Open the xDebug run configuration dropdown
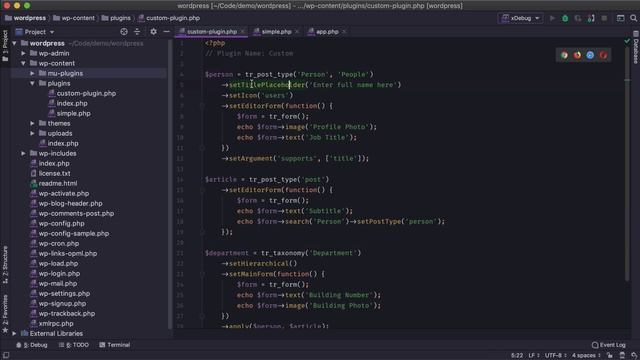This screenshot has width=640, height=360. pyautogui.click(x=520, y=18)
